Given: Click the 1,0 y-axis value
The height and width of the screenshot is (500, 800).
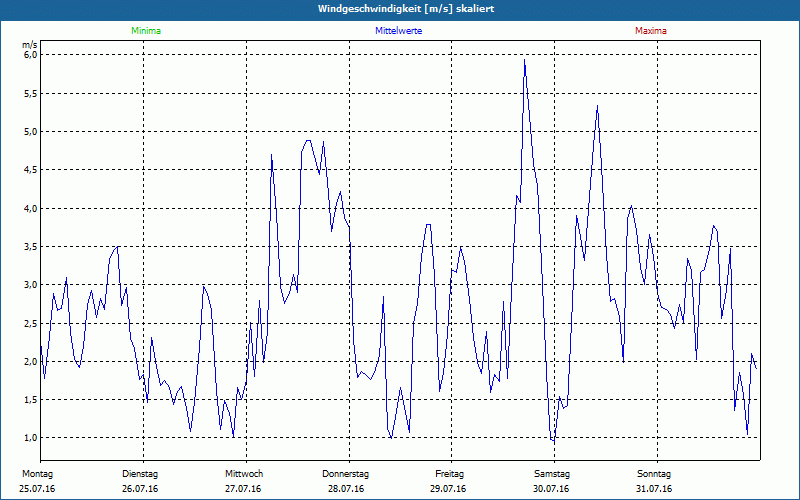Looking at the screenshot, I should tap(31, 438).
